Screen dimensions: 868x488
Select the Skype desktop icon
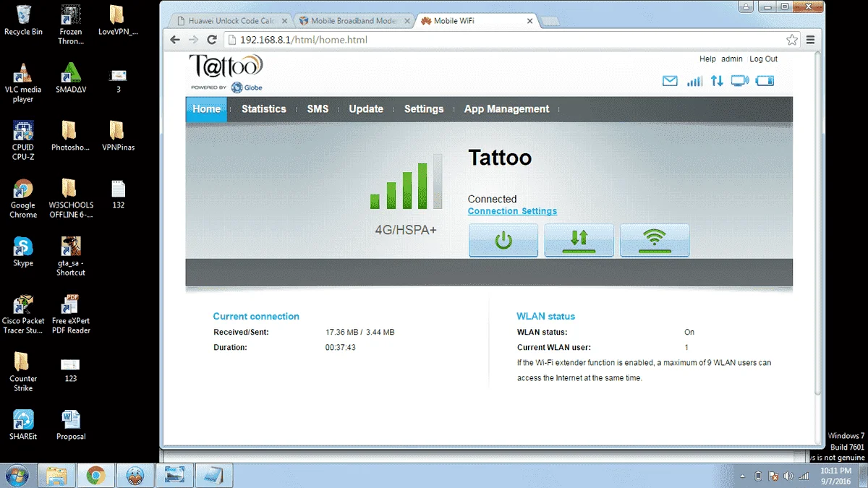[23, 251]
